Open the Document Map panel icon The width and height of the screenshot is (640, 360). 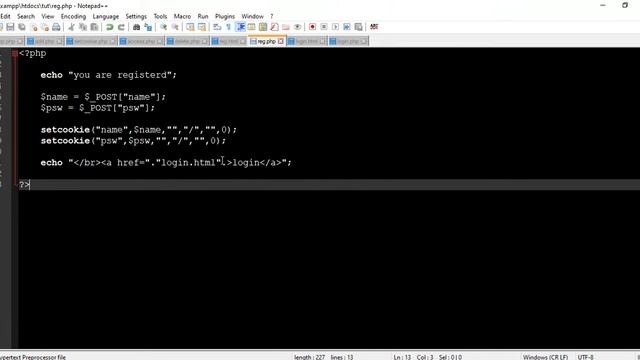pyautogui.click(x=263, y=27)
